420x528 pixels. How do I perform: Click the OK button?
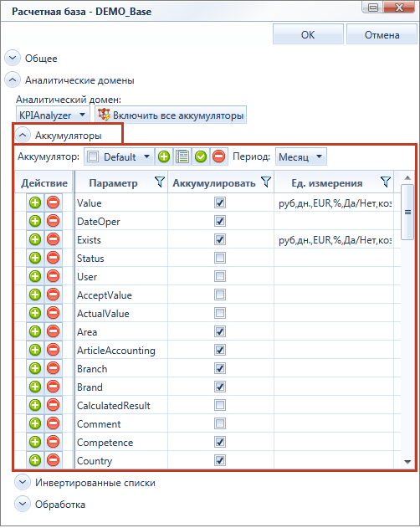(x=308, y=34)
